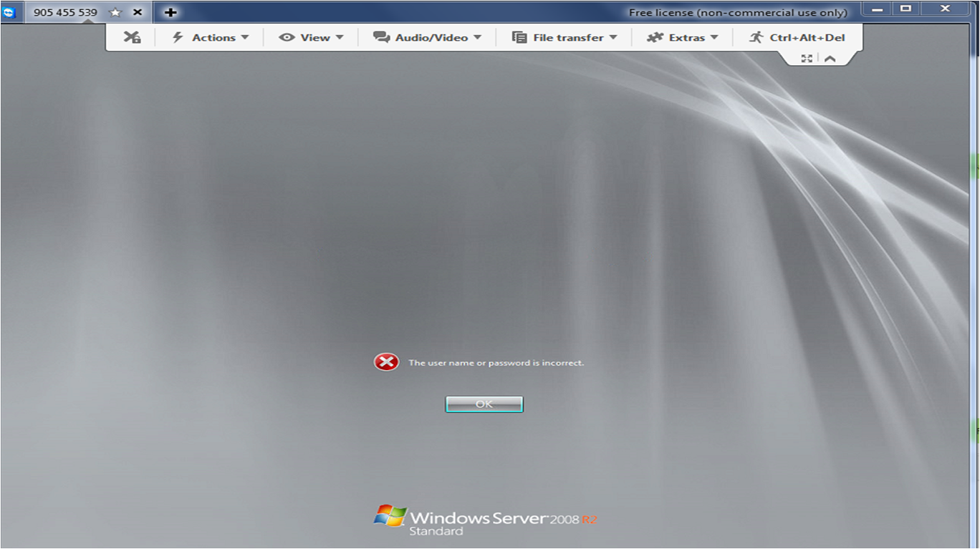Open the File transfer menu
This screenshot has height=549, width=980.
pyautogui.click(x=565, y=37)
